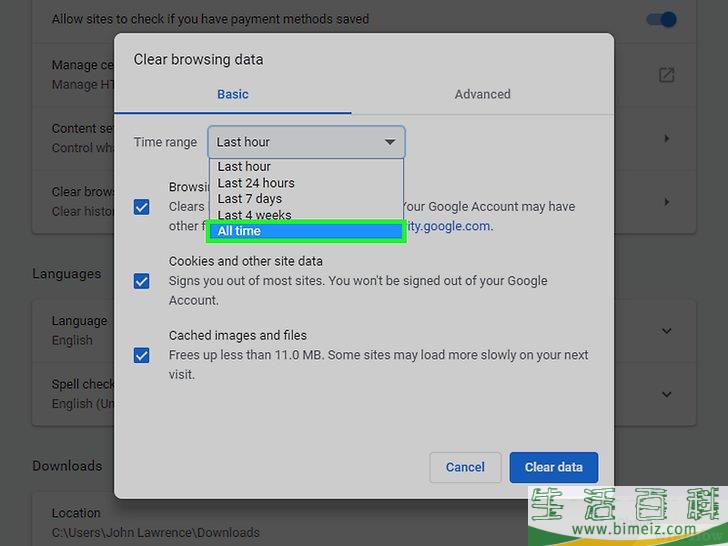Image resolution: width=728 pixels, height=546 pixels.
Task: Expand Content settings arrow in background
Action: 667,138
